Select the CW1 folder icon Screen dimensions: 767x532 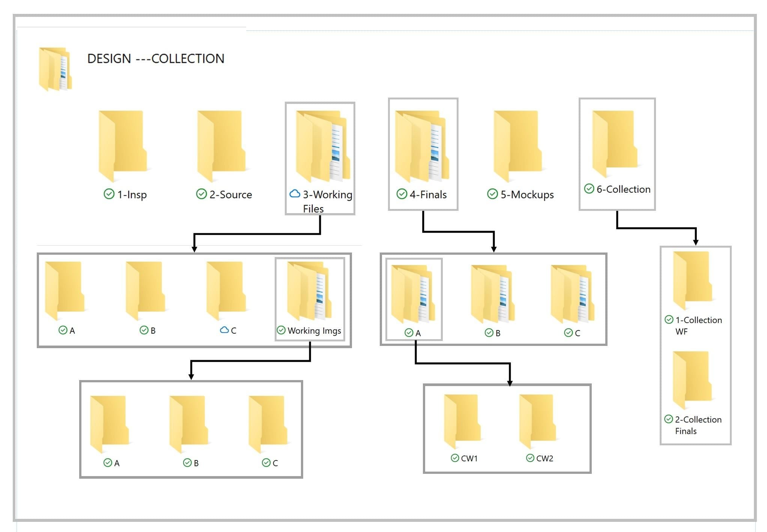click(x=462, y=421)
